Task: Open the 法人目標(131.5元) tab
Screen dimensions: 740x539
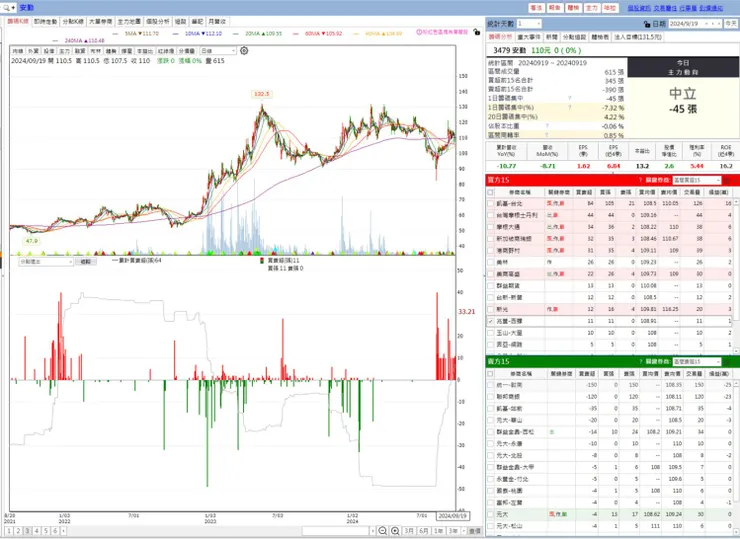Action: pyautogui.click(x=638, y=37)
